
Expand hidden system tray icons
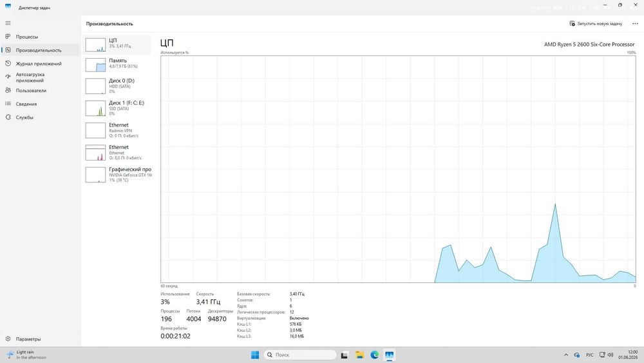566,355
